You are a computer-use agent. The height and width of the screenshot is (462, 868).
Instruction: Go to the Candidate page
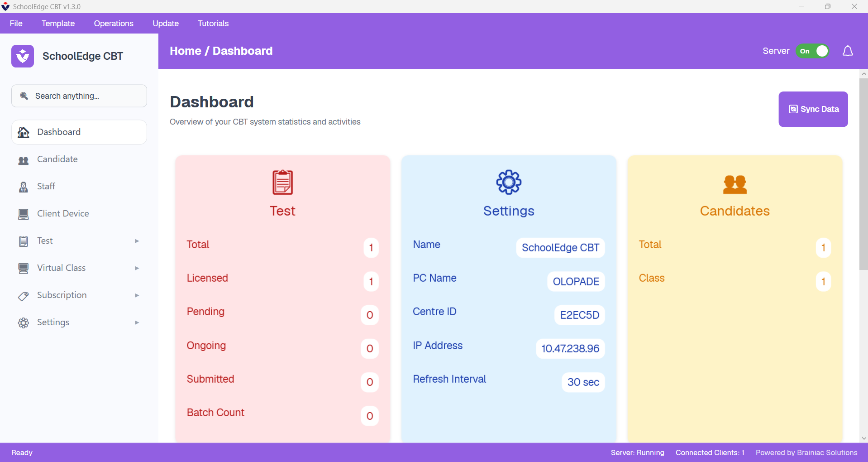pyautogui.click(x=79, y=159)
